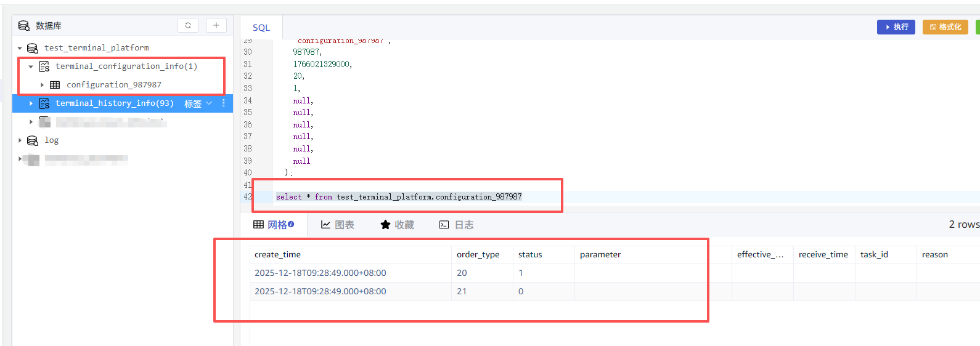This screenshot has width=980, height=346.
Task: Switch to the 图表 chart tab
Action: coord(338,225)
